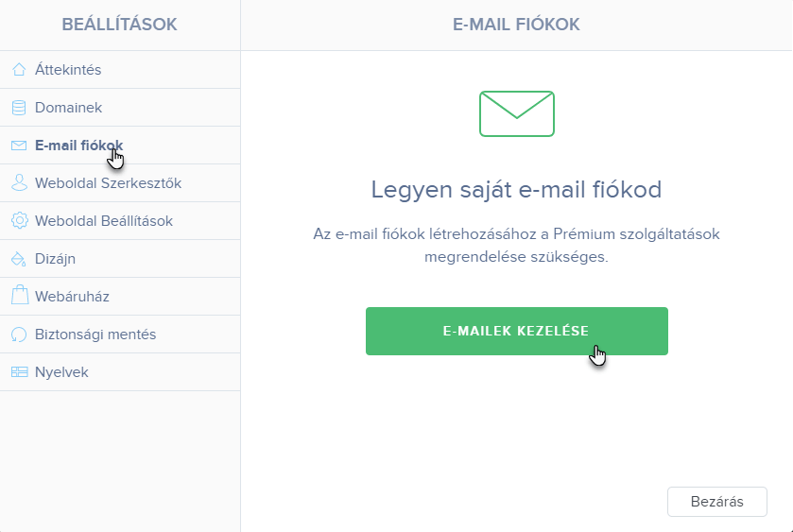Open the Áttekintés menu item
This screenshot has width=793, height=532.
(x=120, y=70)
